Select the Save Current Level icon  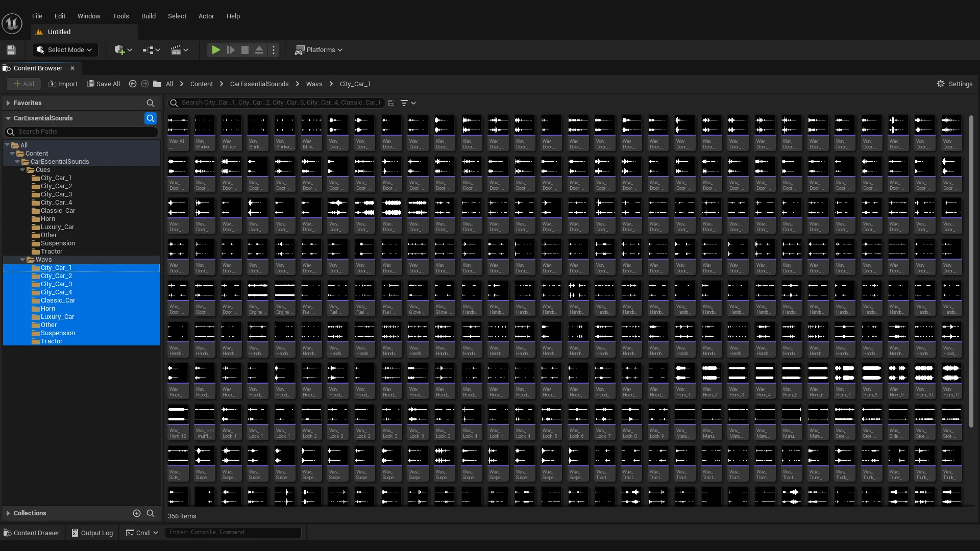pos(11,49)
